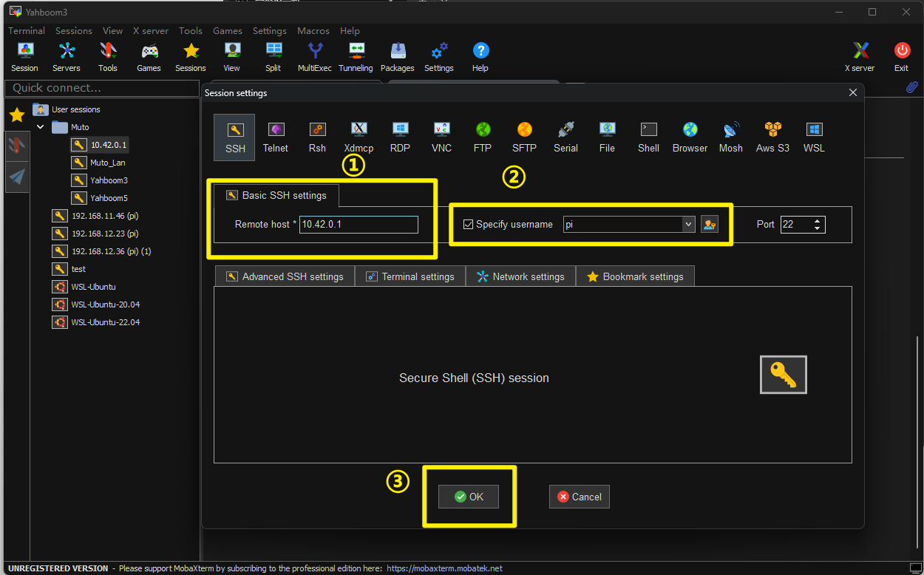Viewport: 924px width, 575px height.
Task: Click the Remote host input field
Action: pos(359,225)
